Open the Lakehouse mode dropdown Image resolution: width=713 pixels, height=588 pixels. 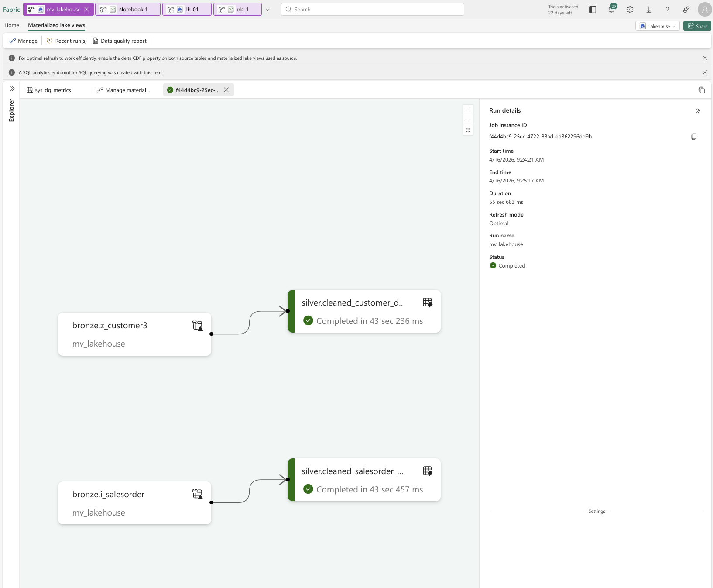pyautogui.click(x=657, y=26)
